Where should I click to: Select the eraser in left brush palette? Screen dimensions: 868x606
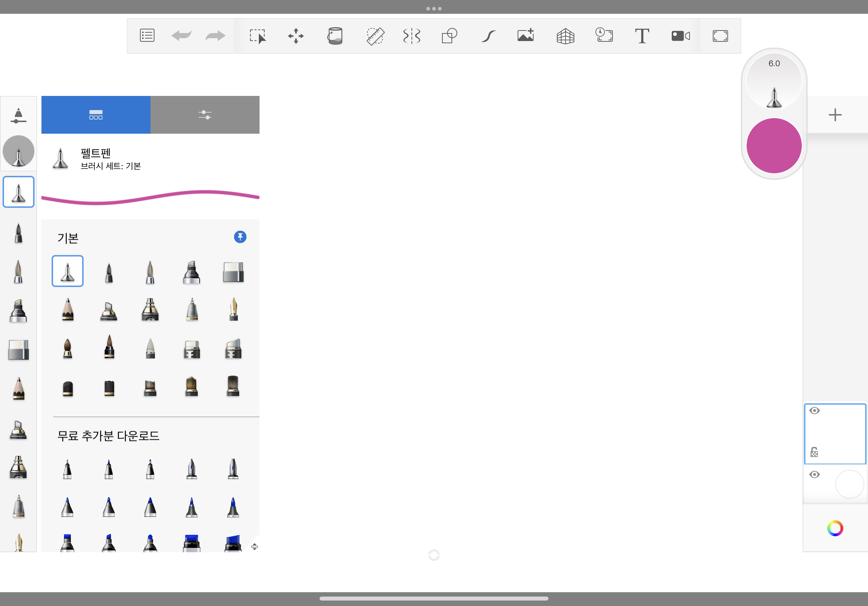click(x=18, y=350)
